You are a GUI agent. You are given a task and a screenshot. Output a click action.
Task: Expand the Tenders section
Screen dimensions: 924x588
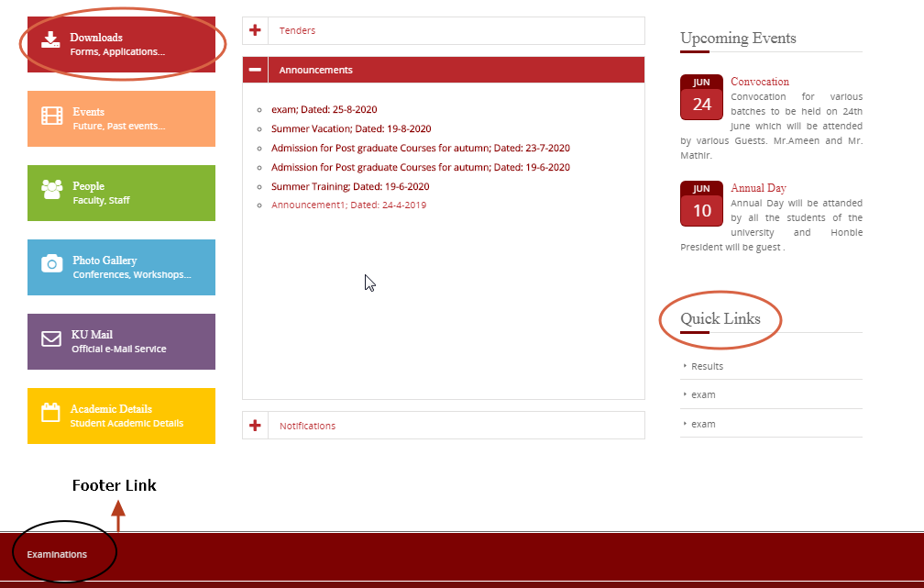click(x=255, y=30)
